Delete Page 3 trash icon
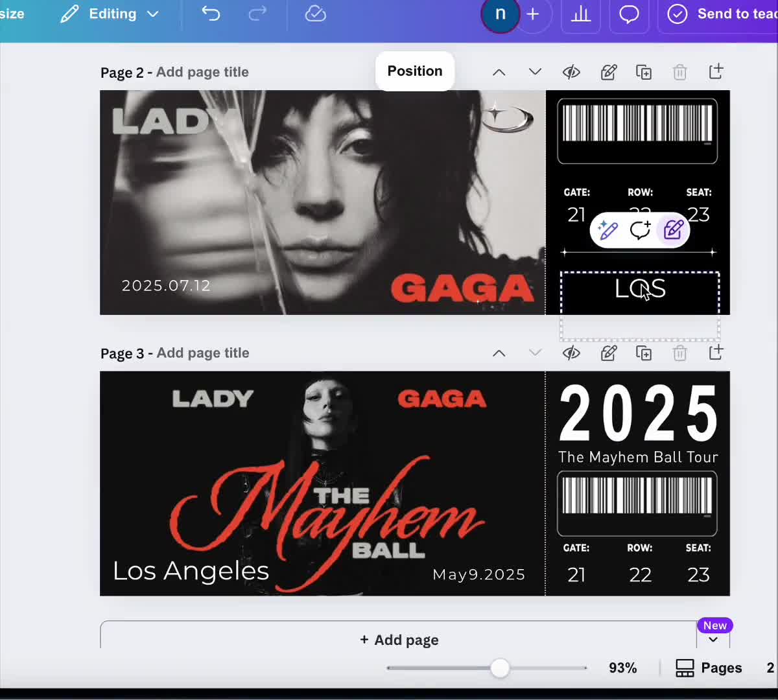The image size is (778, 700). point(679,353)
